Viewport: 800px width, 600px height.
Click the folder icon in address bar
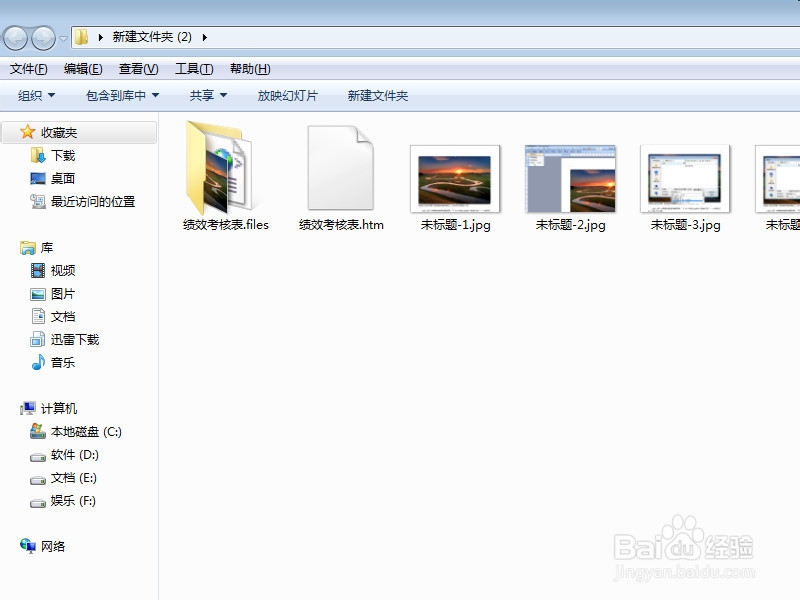(x=81, y=37)
